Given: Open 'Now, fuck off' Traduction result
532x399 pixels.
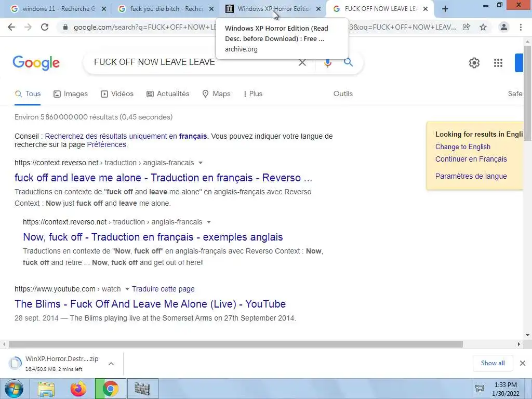Looking at the screenshot, I should 153,237.
